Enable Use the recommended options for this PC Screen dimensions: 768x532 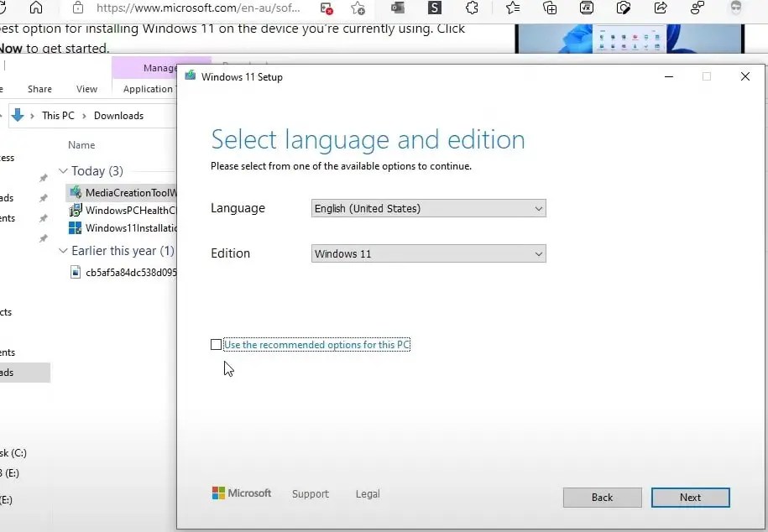pyautogui.click(x=217, y=344)
